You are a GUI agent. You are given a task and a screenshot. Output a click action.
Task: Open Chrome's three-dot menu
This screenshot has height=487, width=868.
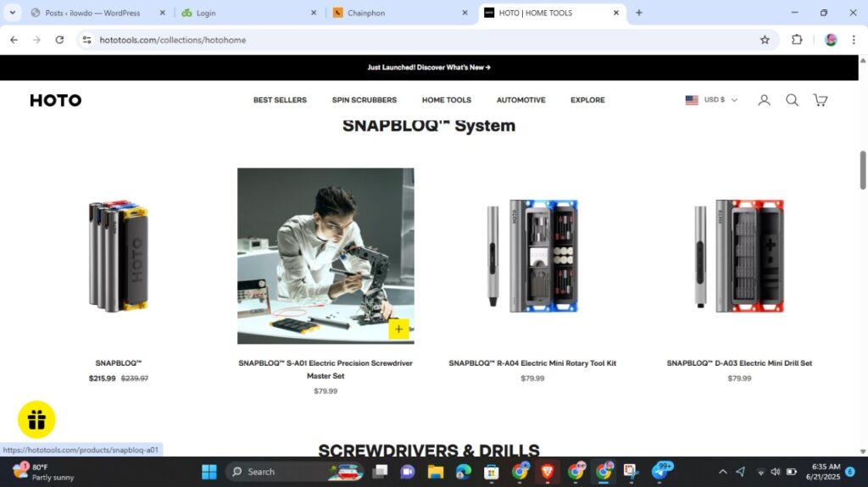pos(854,40)
